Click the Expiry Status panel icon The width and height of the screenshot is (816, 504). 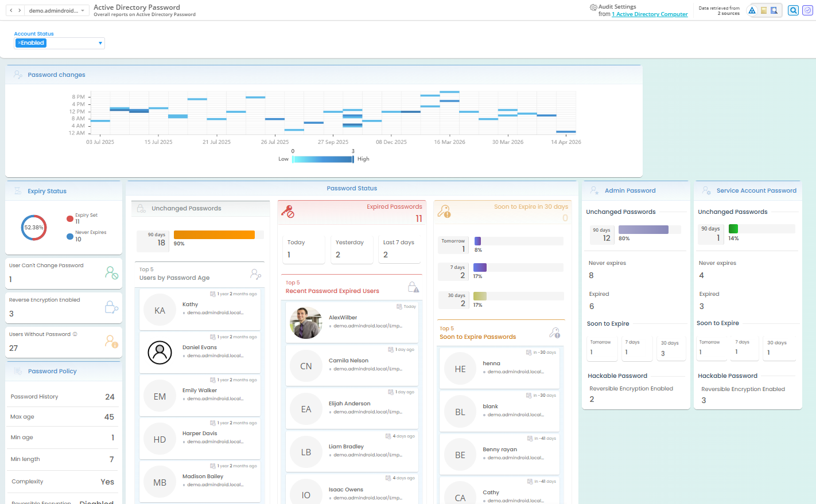pyautogui.click(x=18, y=191)
